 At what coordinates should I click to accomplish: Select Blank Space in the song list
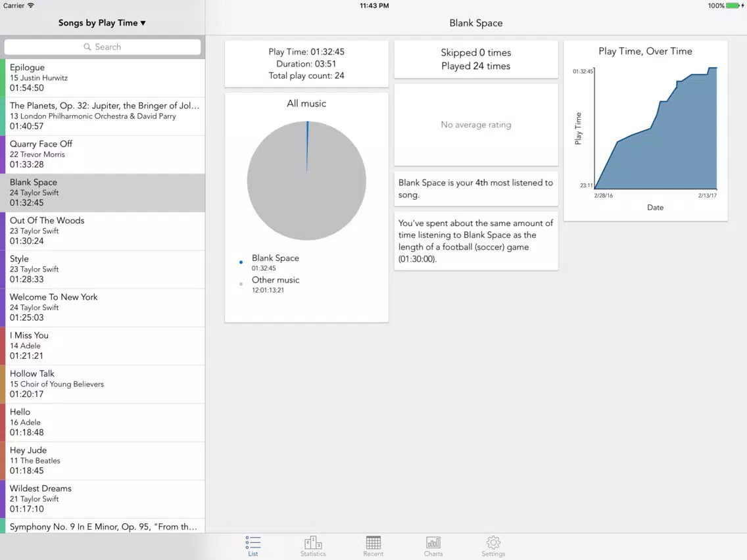[x=103, y=193]
